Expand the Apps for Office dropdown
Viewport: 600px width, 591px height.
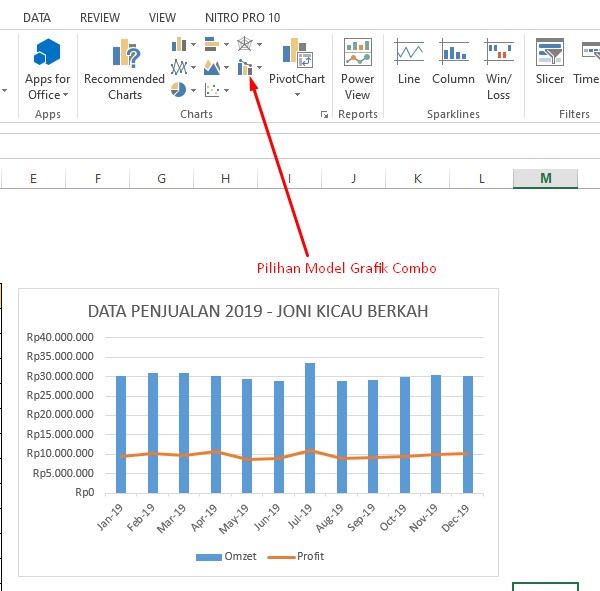65,95
